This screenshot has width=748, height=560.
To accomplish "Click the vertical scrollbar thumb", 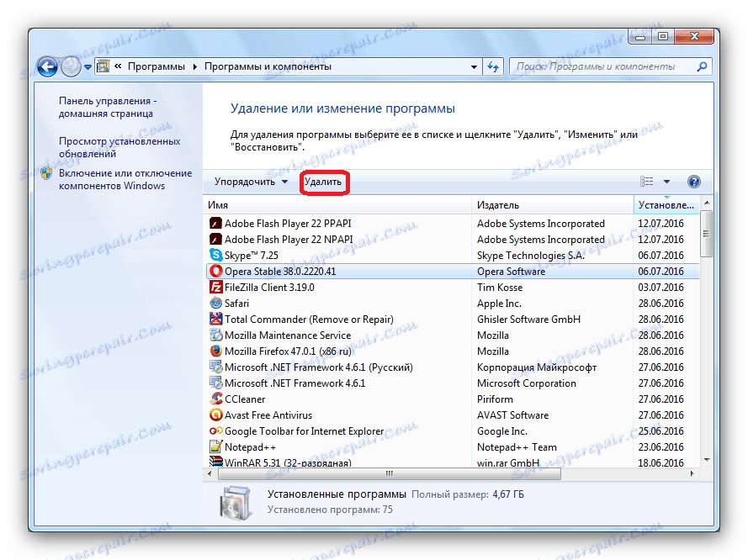I will point(707,234).
